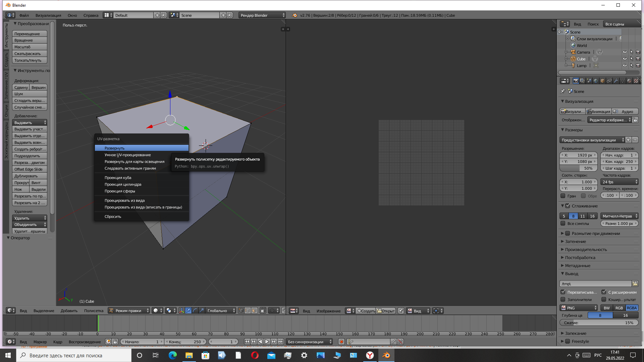Select the Material properties tab icon
The height and width of the screenshot is (362, 644).
629,81
